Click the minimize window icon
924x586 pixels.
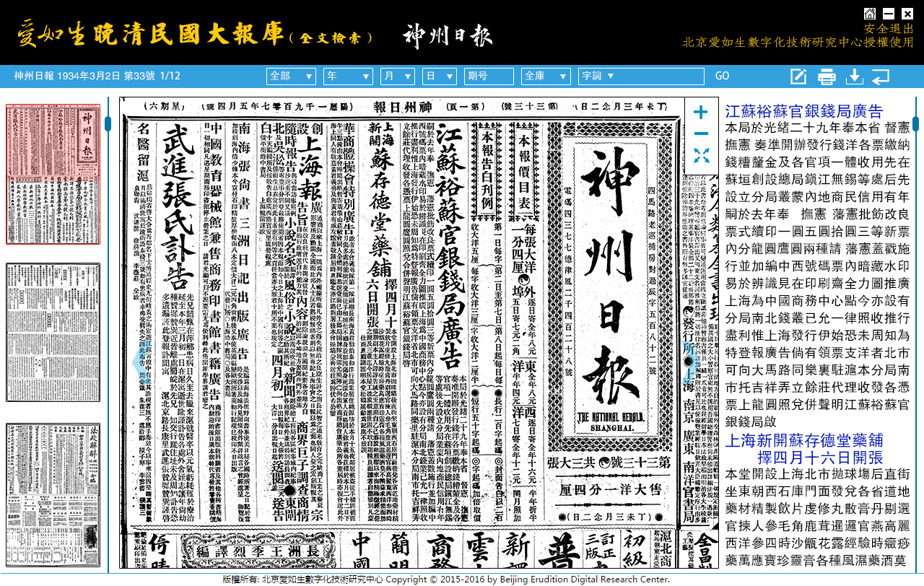tap(888, 13)
